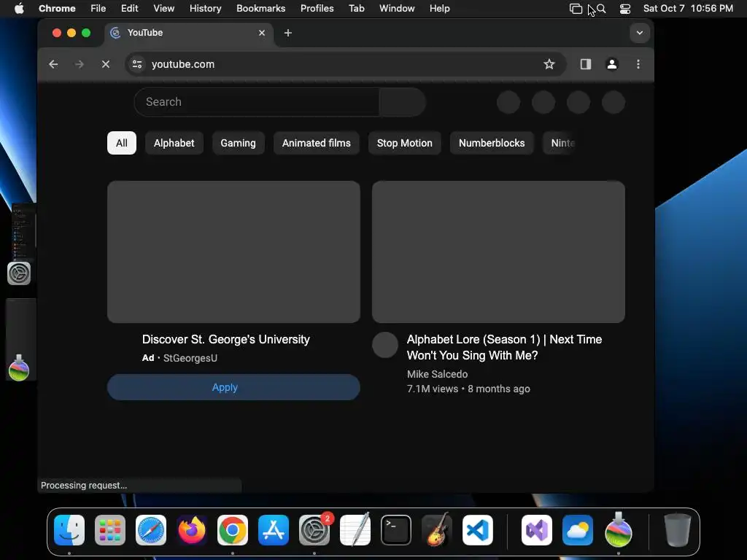Screen dimensions: 747x560
Task: Open the File menu
Action: [98, 9]
